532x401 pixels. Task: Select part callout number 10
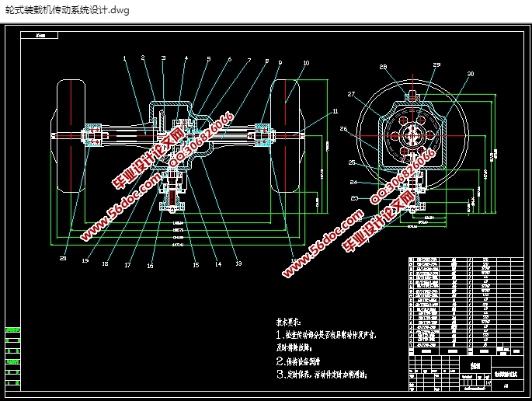305,63
